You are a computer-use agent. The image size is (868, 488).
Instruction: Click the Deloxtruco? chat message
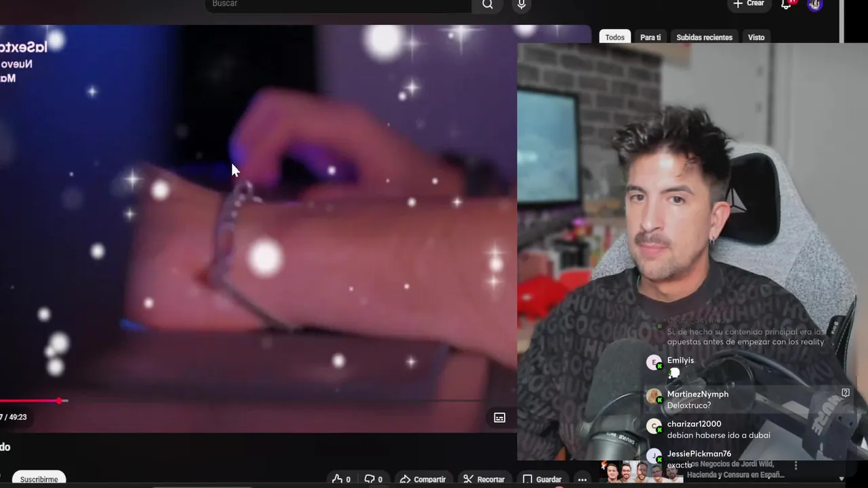click(689, 405)
